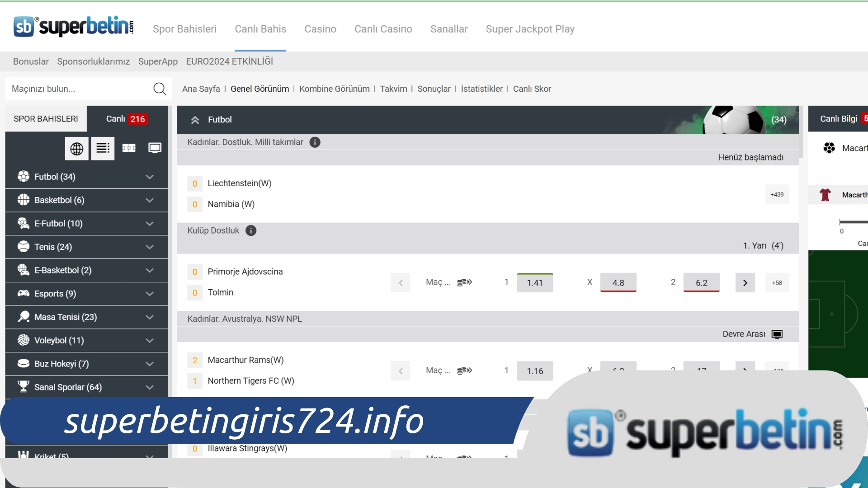Viewport: 868px width, 488px height.
Task: Open the Sponsorluklarımız link
Action: [94, 61]
